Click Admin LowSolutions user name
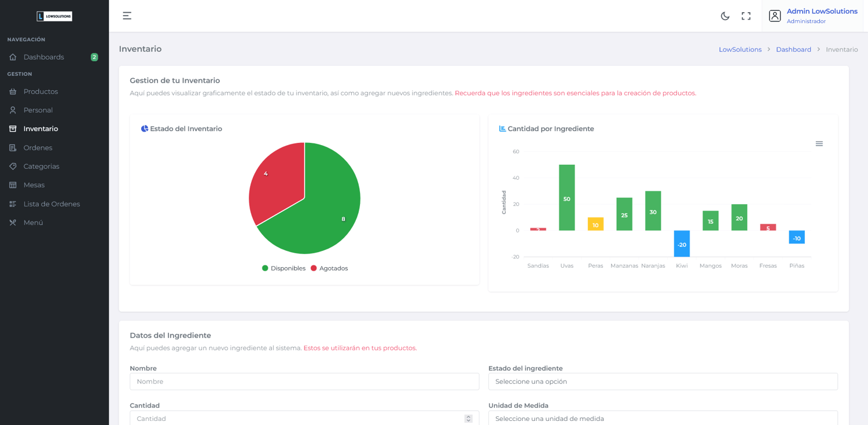Screen dimensions: 868x425 (x=822, y=12)
